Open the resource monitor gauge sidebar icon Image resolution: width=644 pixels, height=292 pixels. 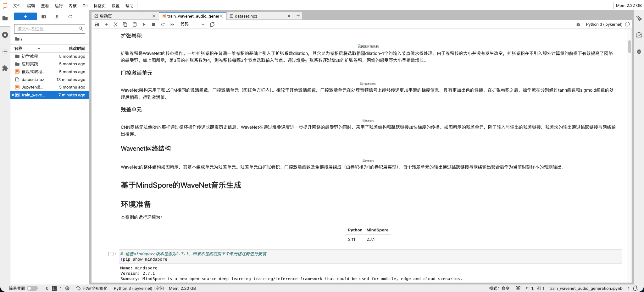(x=639, y=35)
